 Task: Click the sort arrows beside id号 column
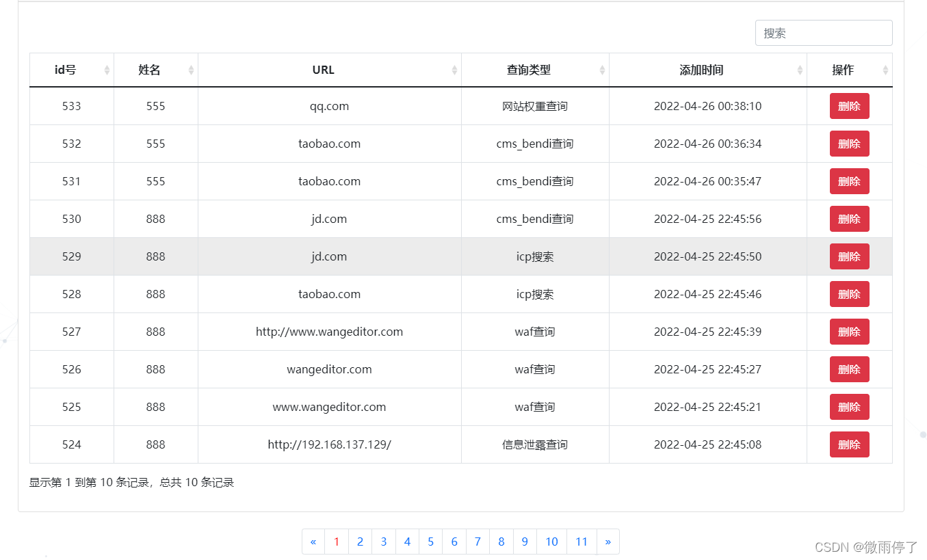pos(107,70)
